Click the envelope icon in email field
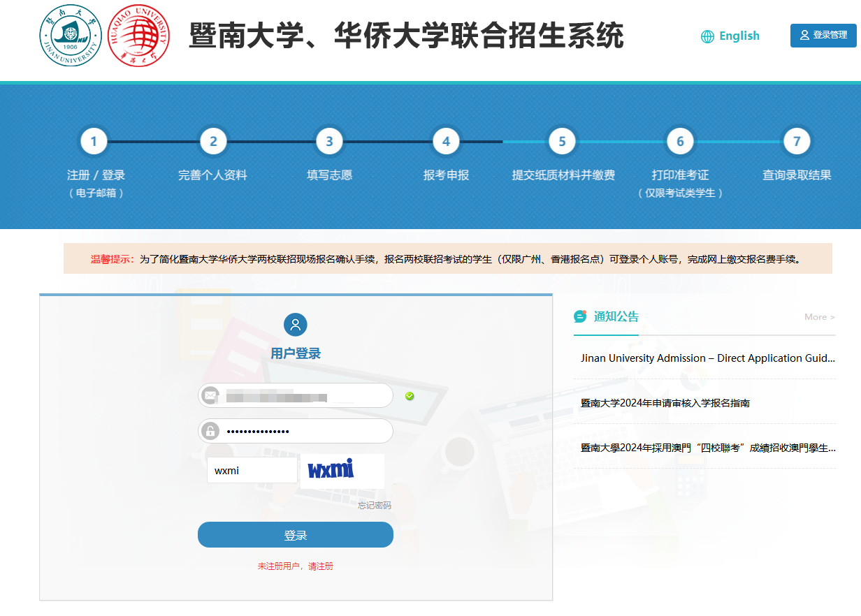This screenshot has width=861, height=616. pyautogui.click(x=210, y=395)
